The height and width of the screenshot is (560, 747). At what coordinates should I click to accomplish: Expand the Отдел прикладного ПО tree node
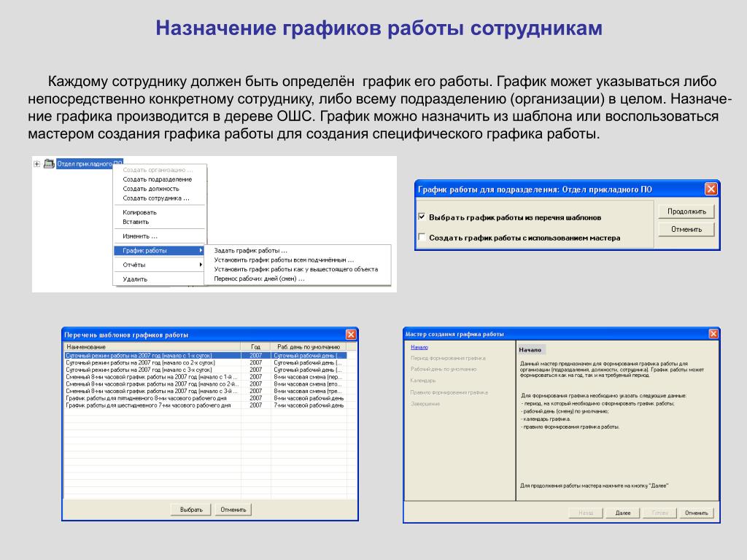coord(36,164)
